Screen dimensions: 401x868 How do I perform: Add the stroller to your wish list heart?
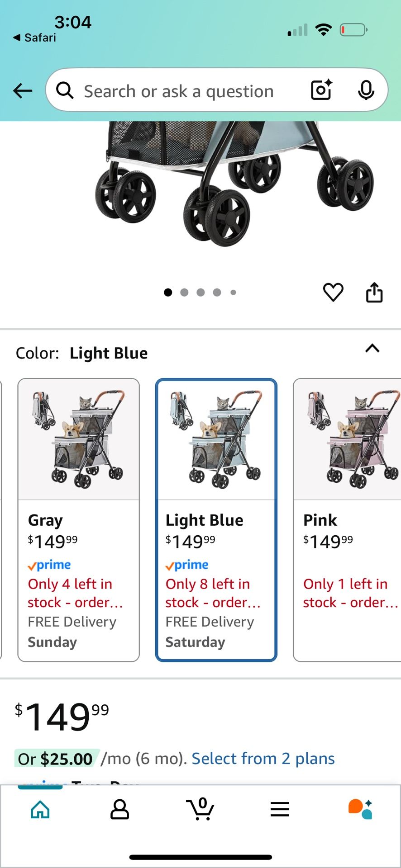[333, 292]
